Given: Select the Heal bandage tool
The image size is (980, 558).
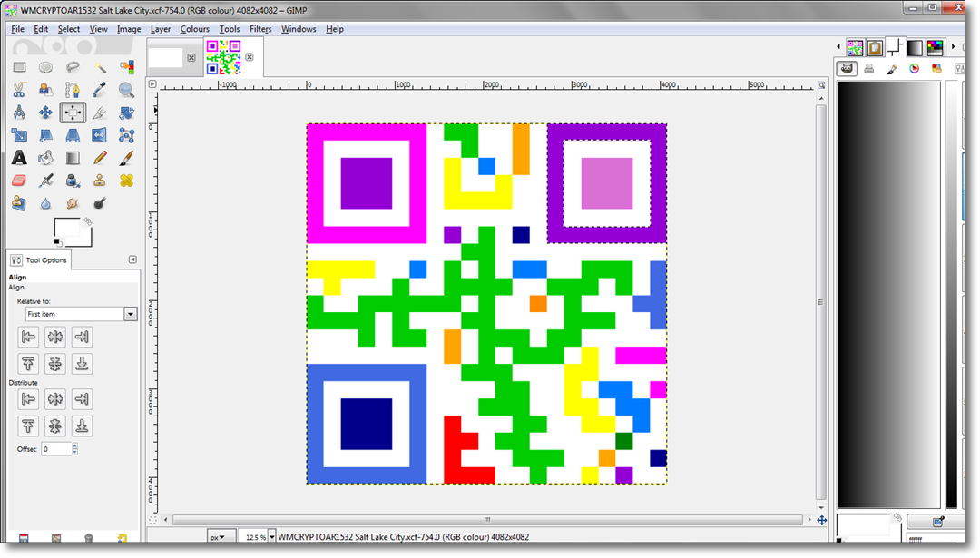Looking at the screenshot, I should (x=126, y=181).
